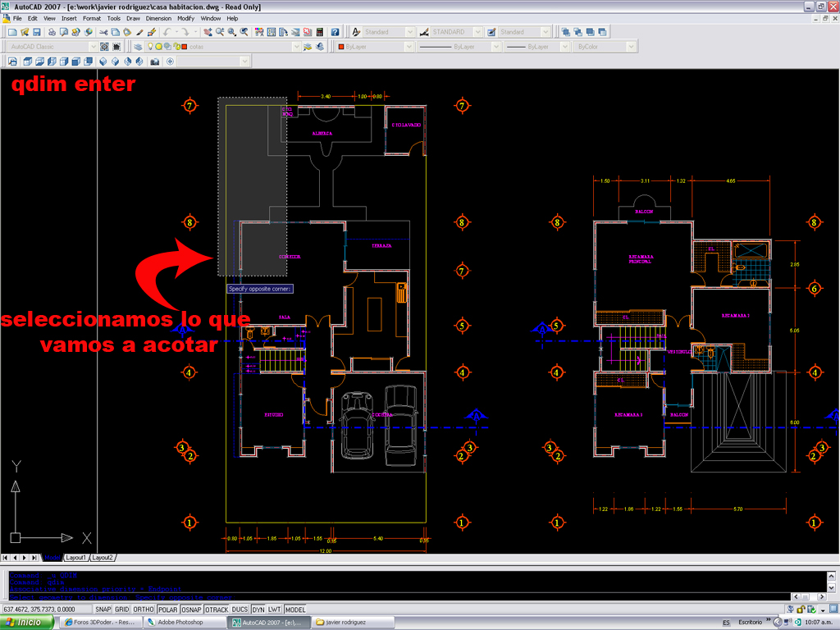Open Plot Preview icon
The height and width of the screenshot is (630, 840).
[x=64, y=32]
